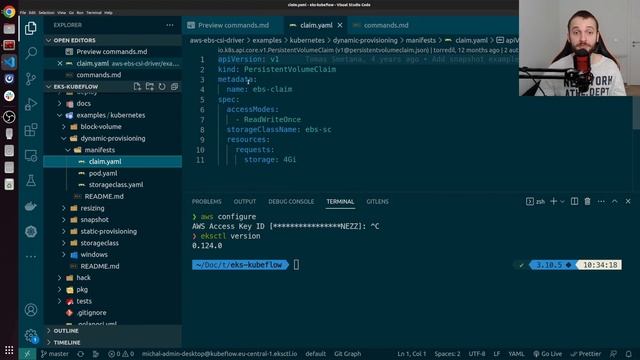This screenshot has height=360, width=640.
Task: Open the Explorer view in activity bar
Action: tap(31, 28)
